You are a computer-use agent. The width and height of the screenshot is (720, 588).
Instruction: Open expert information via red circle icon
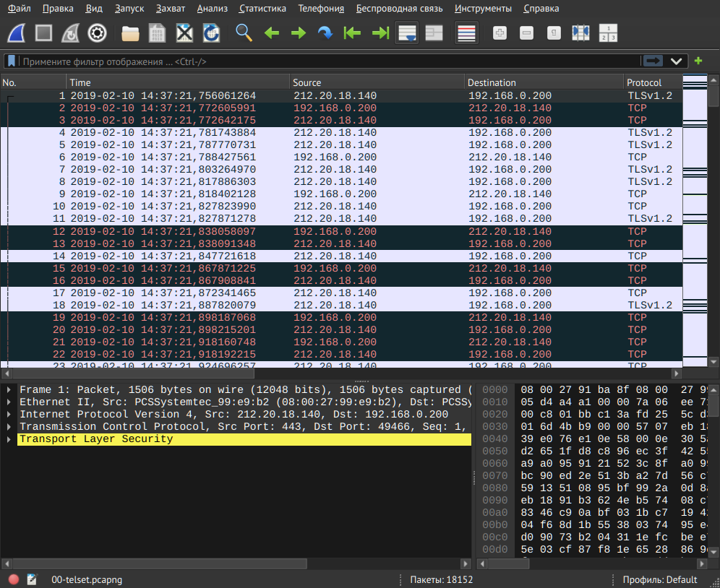point(14,579)
